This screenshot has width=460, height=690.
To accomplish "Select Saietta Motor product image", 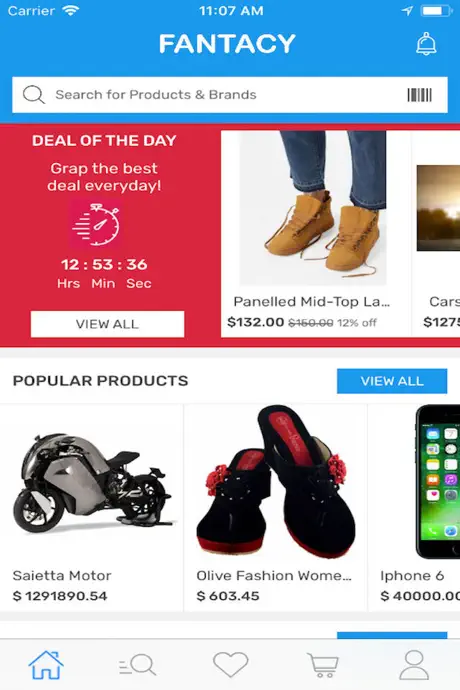I will (x=92, y=483).
